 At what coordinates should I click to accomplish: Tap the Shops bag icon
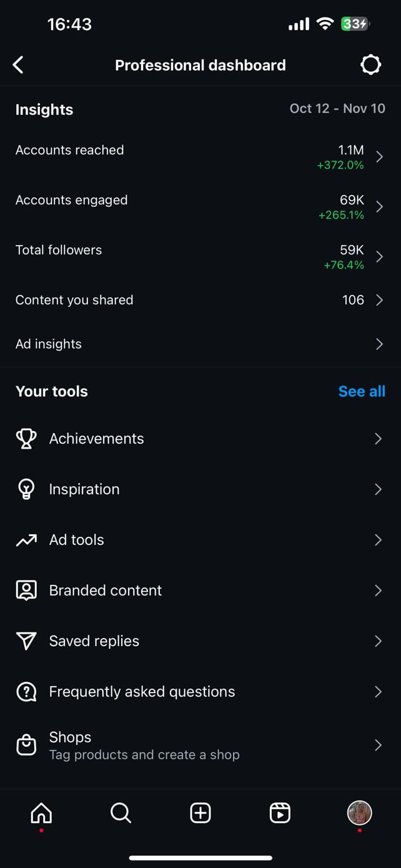pyautogui.click(x=26, y=745)
